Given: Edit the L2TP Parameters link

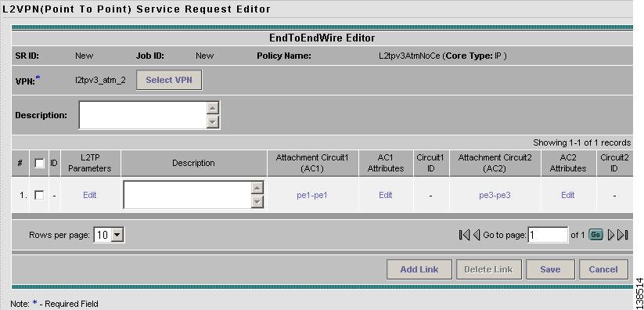Looking at the screenshot, I should point(89,195).
